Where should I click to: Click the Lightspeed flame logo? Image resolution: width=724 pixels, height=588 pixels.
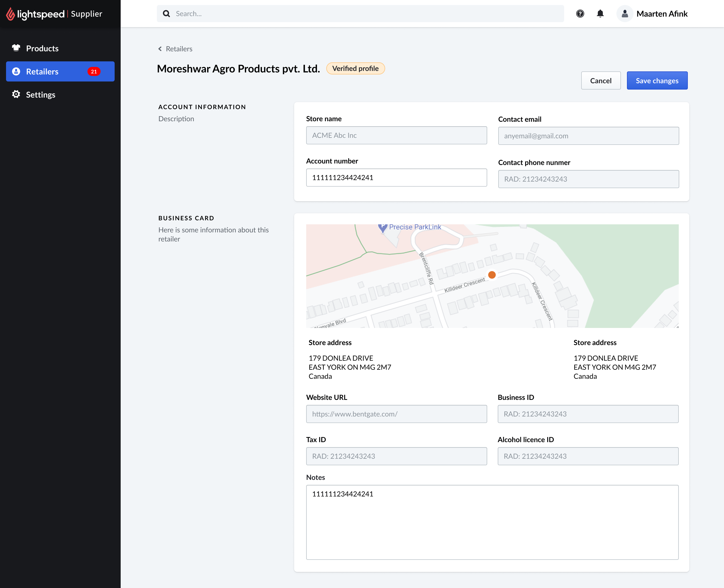(11, 14)
